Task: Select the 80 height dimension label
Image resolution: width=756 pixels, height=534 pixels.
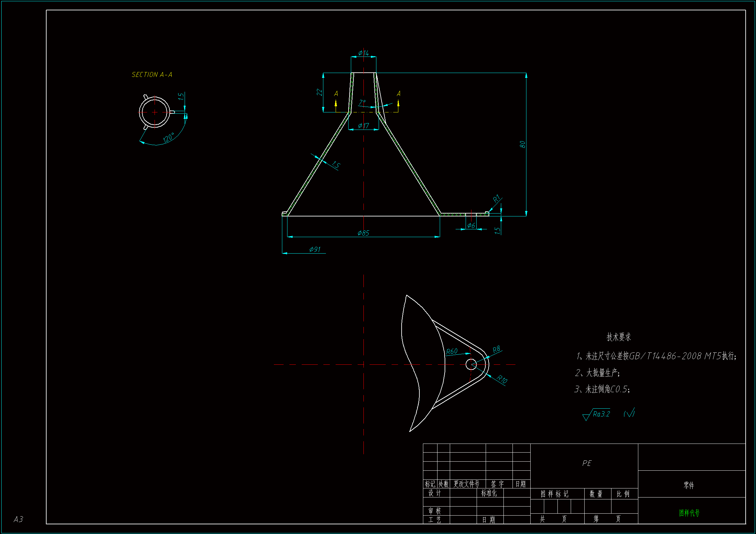Action: 522,144
